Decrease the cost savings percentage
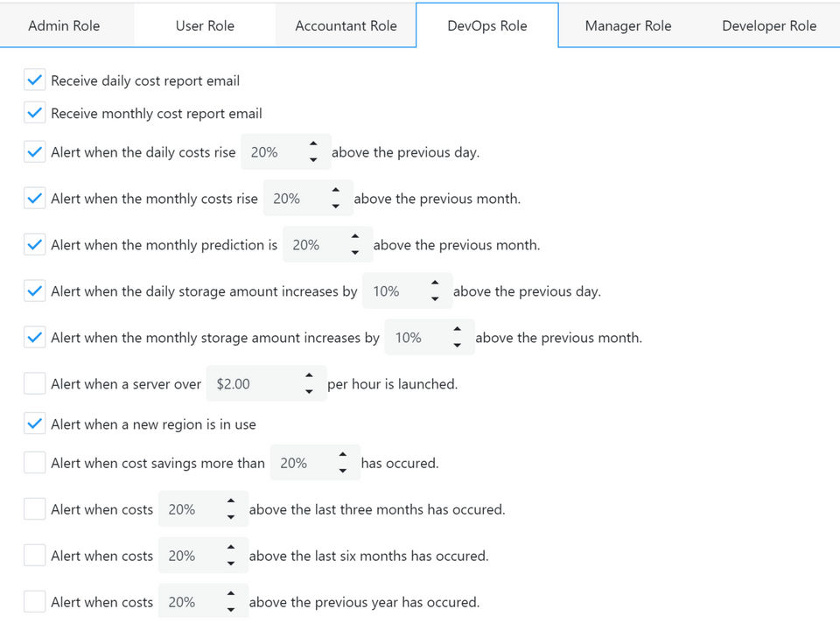840x623 pixels. (x=343, y=471)
